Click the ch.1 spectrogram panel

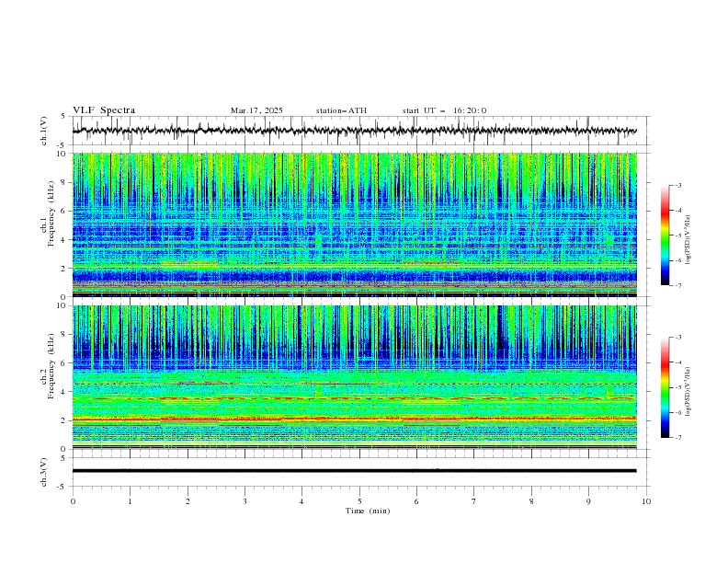tap(355, 224)
